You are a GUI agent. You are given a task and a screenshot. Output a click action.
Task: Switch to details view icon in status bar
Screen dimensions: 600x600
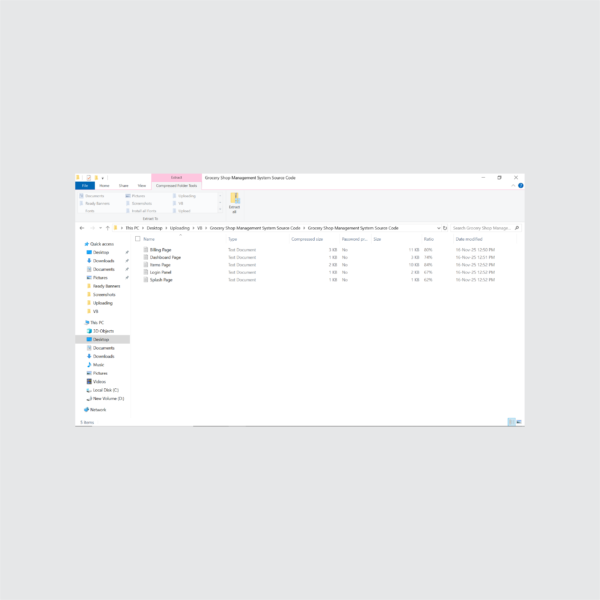(511, 422)
